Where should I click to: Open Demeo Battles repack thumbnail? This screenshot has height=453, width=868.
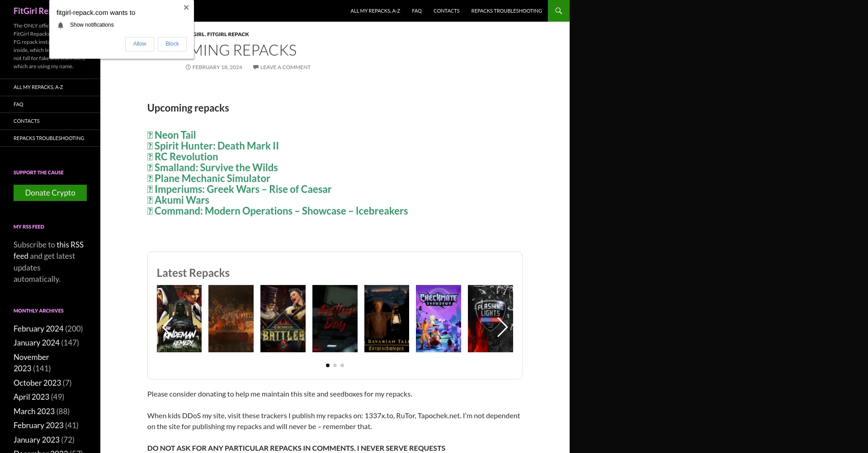coord(283,318)
